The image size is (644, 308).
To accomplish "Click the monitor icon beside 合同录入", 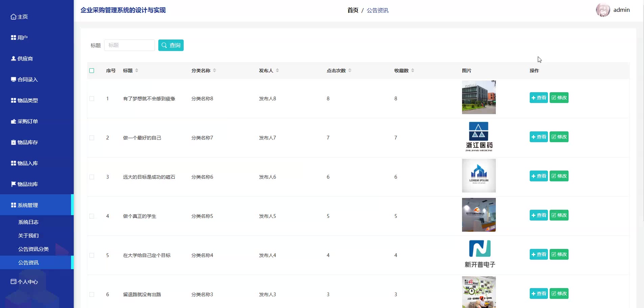I will pyautogui.click(x=14, y=79).
